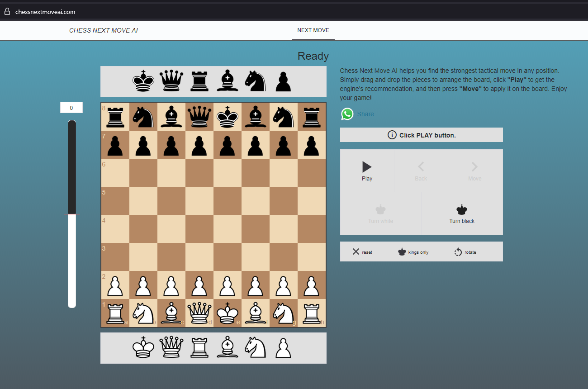This screenshot has height=389, width=588.
Task: Adjust the engine strength slider
Action: click(x=71, y=213)
